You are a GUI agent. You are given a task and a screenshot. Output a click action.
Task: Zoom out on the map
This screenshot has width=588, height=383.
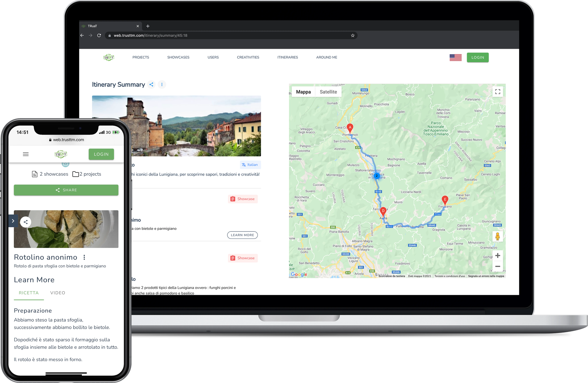pyautogui.click(x=498, y=266)
